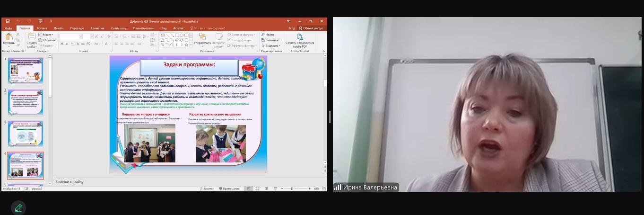The image size is (644, 215).
Task: Switch to Slide Sorter view icon
Action: 257,188
